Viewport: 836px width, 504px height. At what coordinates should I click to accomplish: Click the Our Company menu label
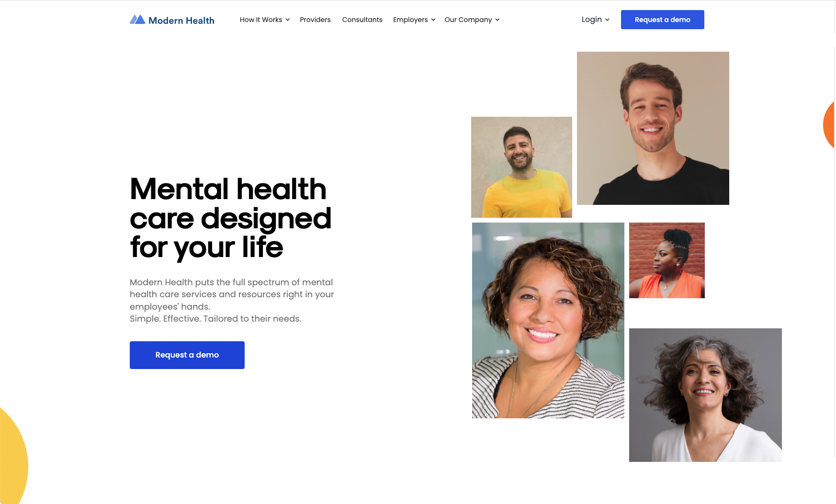click(468, 20)
